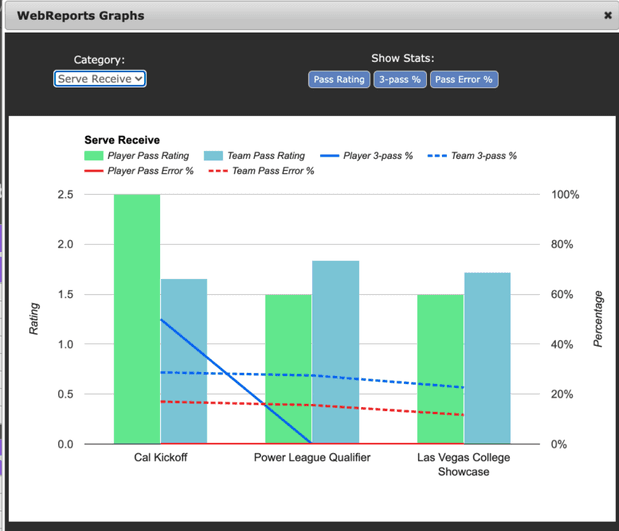Click the Power League Qualifier axis label
This screenshot has width=619, height=531.
pos(312,458)
